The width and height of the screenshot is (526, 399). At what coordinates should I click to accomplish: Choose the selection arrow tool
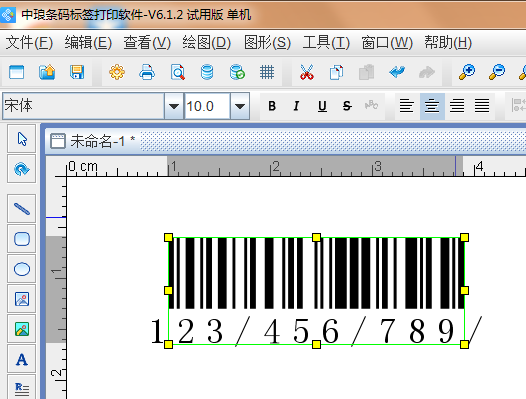pos(22,139)
